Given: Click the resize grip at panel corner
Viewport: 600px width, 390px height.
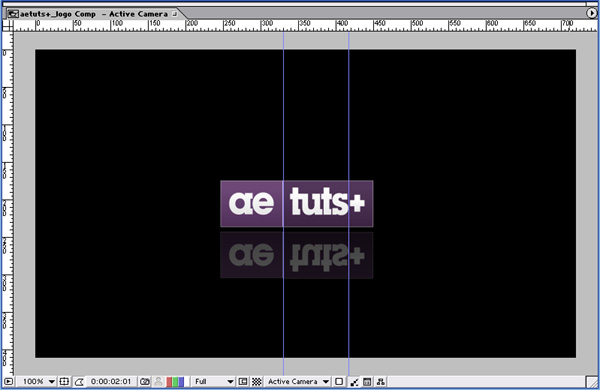Looking at the screenshot, I should tap(592, 382).
